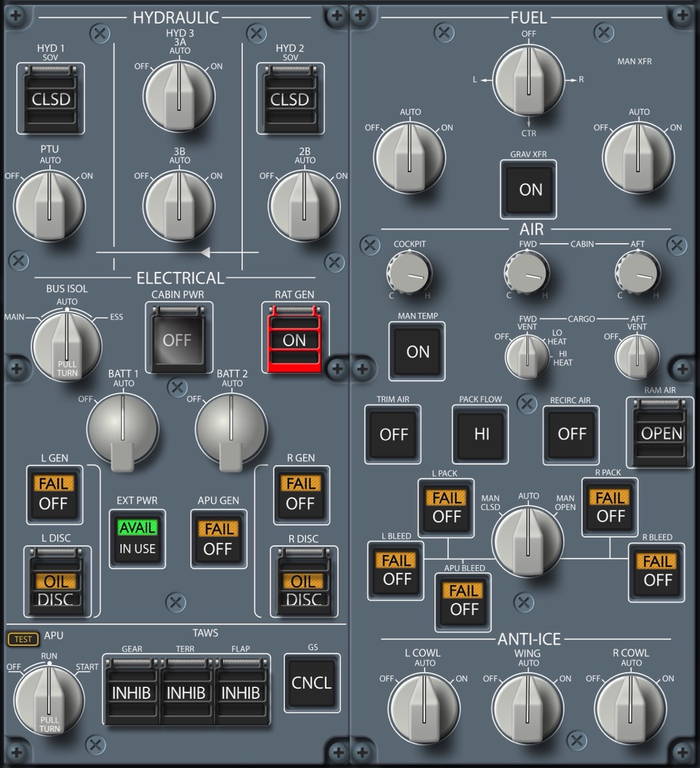The image size is (700, 768).
Task: Click the small APU TEST button
Action: coord(22,639)
